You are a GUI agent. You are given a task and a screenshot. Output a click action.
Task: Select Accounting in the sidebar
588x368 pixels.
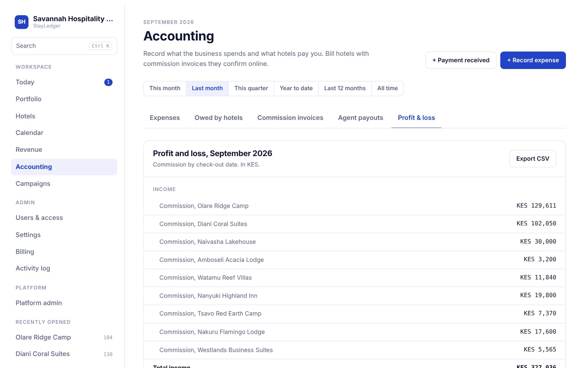(x=64, y=167)
